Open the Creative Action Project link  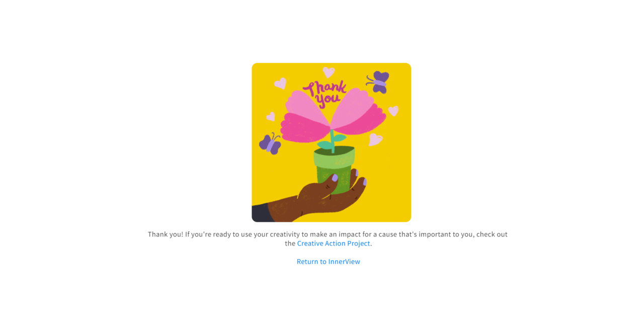click(334, 244)
